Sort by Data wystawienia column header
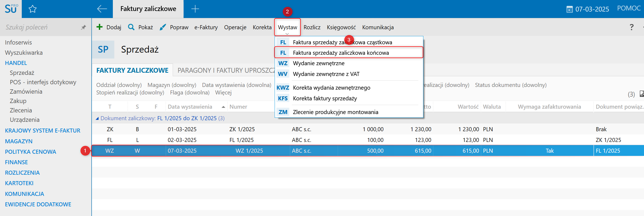Screen dimensions: 644x216 190,107
